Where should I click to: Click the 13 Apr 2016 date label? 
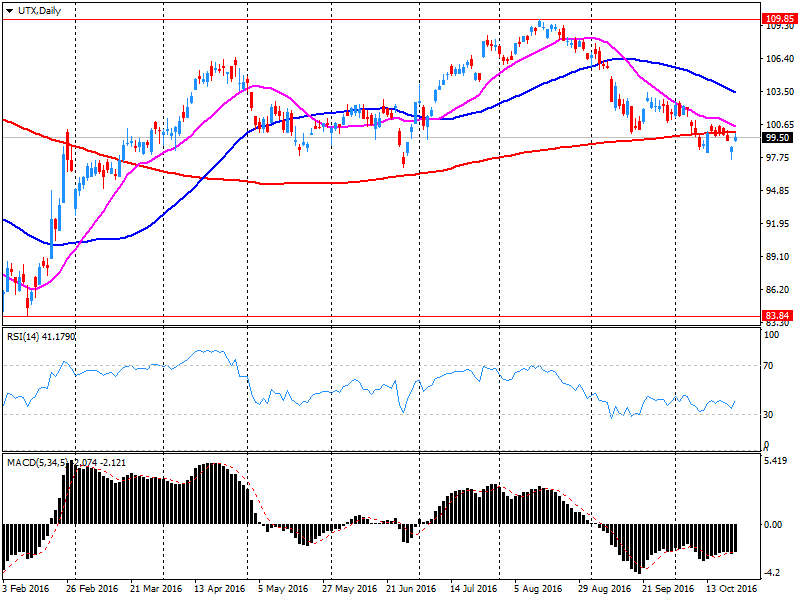[219, 589]
